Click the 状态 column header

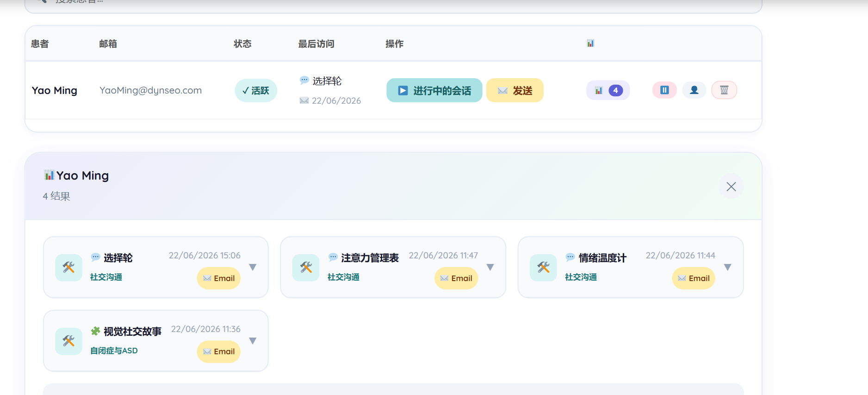pyautogui.click(x=242, y=44)
